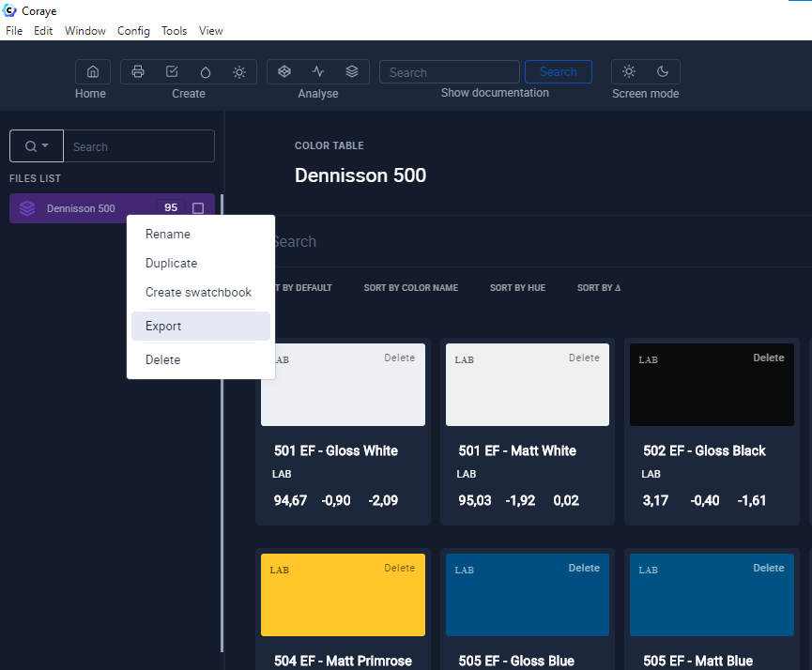Click the 502 EF - Gloss Black name
The image size is (812, 670).
click(x=704, y=451)
